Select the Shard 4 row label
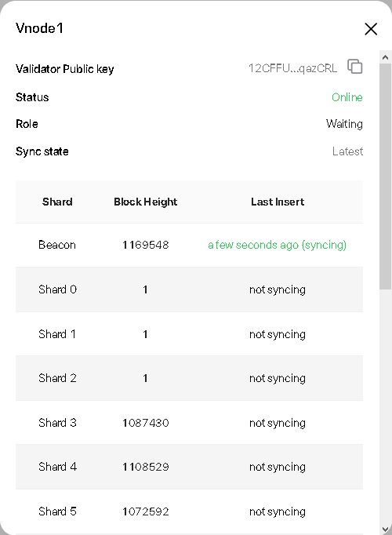Screen dimensions: 392x535 (57, 467)
